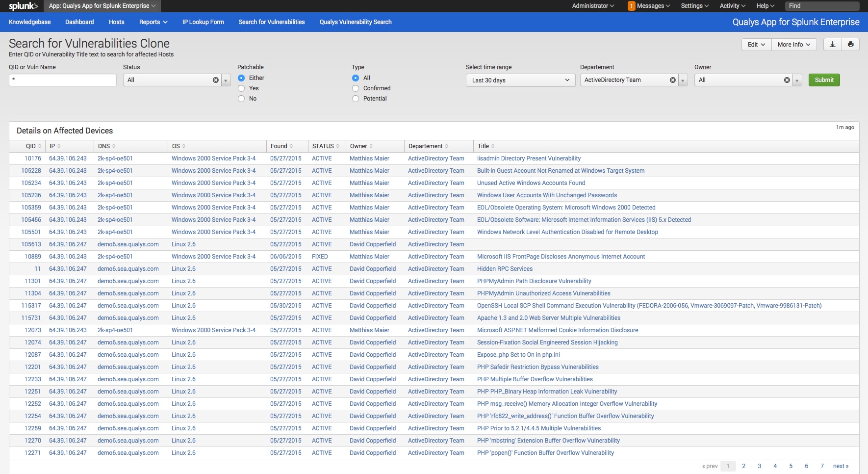Sort table by OS column
868x474 pixels.
[179, 146]
